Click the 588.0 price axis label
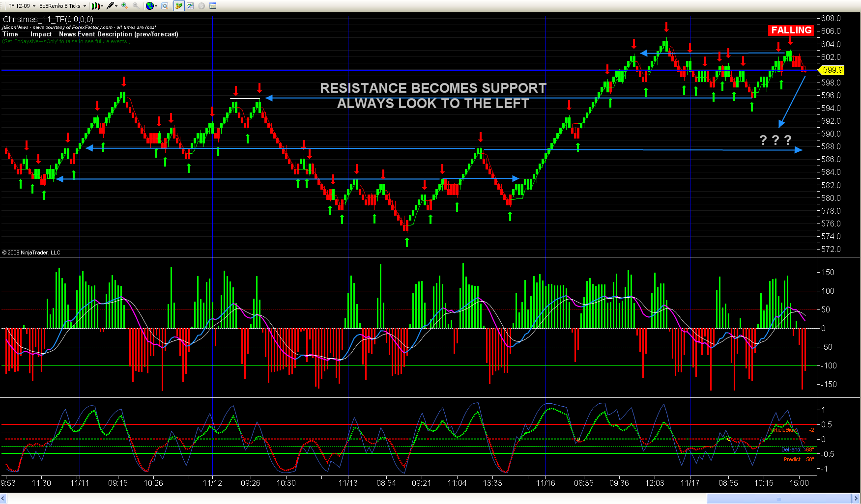This screenshot has height=504, width=861. point(831,146)
